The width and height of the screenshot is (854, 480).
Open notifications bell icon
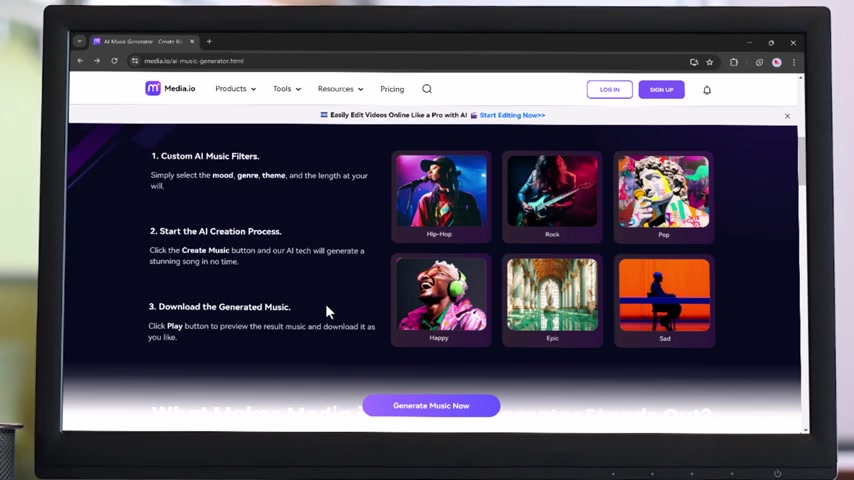click(x=707, y=90)
